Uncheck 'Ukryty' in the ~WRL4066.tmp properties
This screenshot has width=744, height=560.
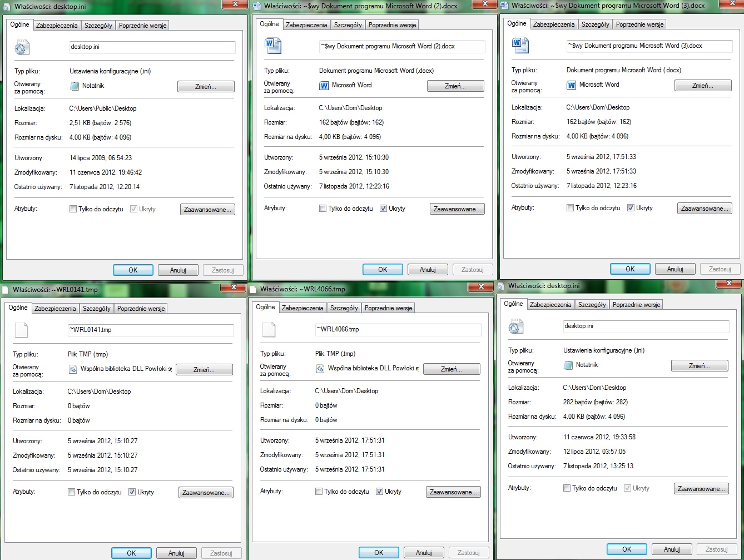pos(379,492)
